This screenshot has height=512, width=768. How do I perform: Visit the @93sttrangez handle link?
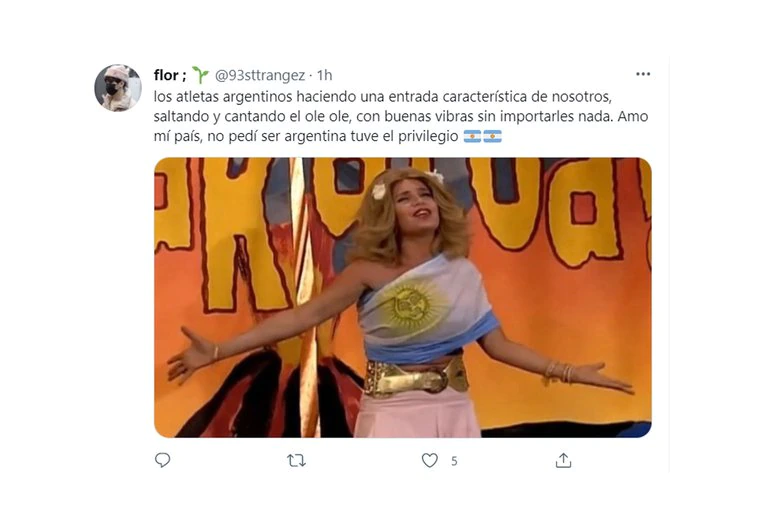coord(260,75)
